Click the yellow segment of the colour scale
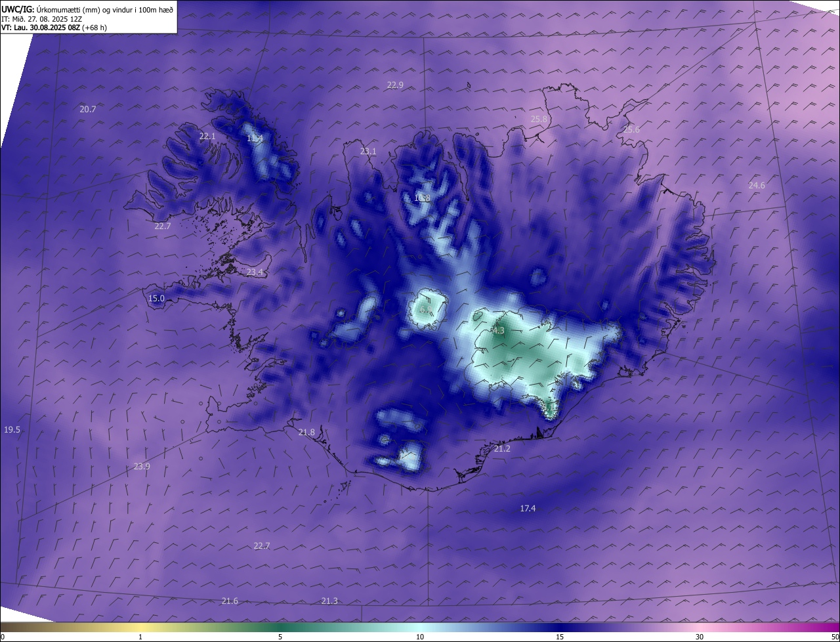Image resolution: width=840 pixels, height=642 pixels. 140,627
